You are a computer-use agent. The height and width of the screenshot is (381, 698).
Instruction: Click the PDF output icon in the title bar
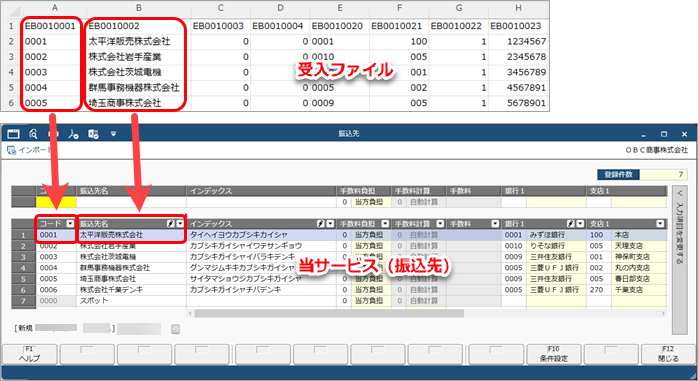(73, 134)
